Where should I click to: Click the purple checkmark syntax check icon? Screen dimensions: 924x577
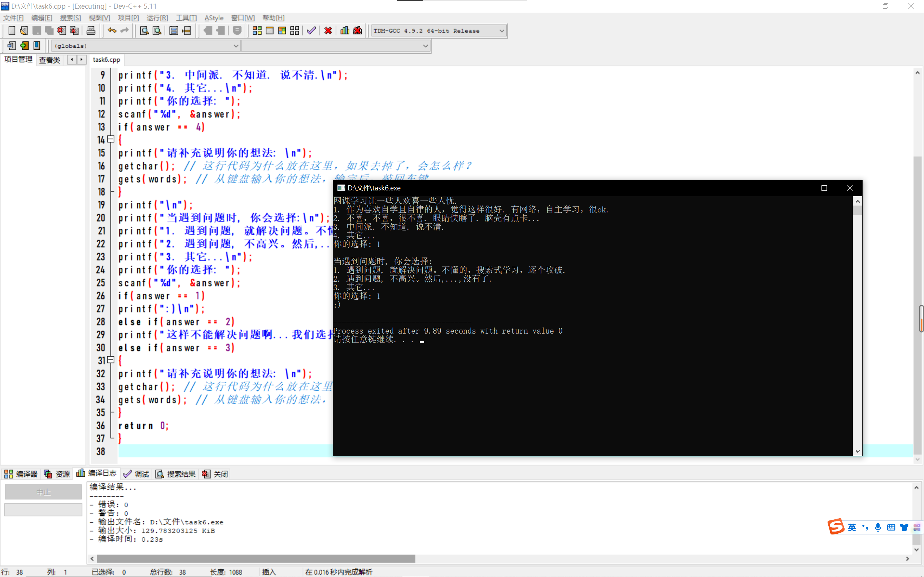(311, 31)
